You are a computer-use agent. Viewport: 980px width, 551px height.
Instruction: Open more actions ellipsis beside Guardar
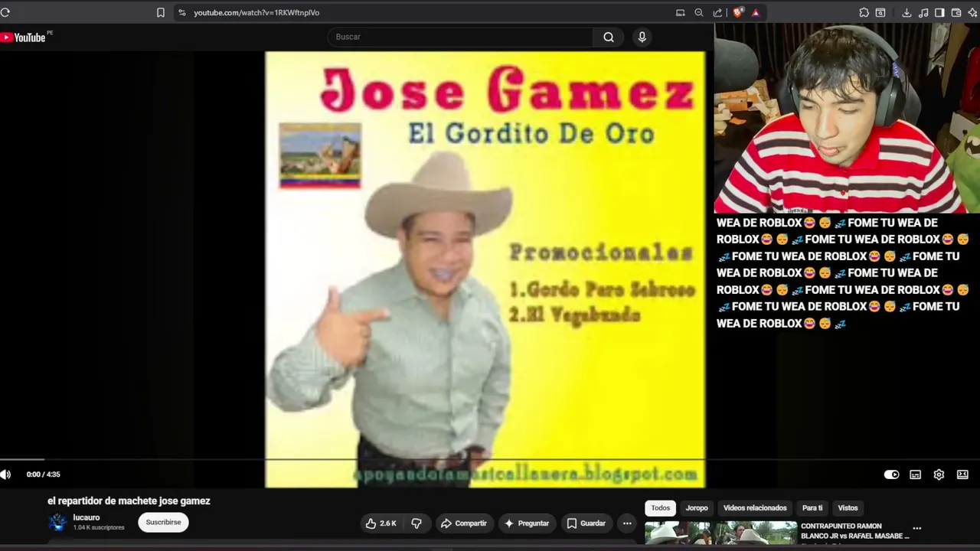point(627,523)
